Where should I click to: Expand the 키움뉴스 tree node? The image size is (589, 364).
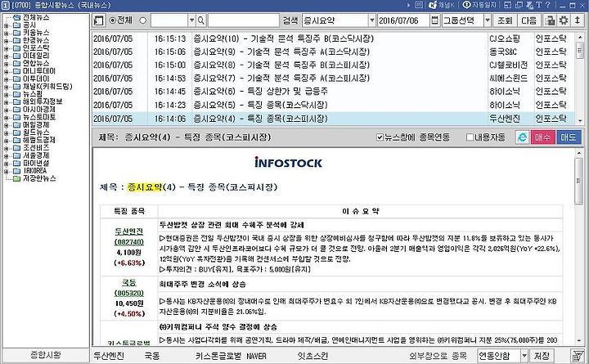pyautogui.click(x=6, y=33)
